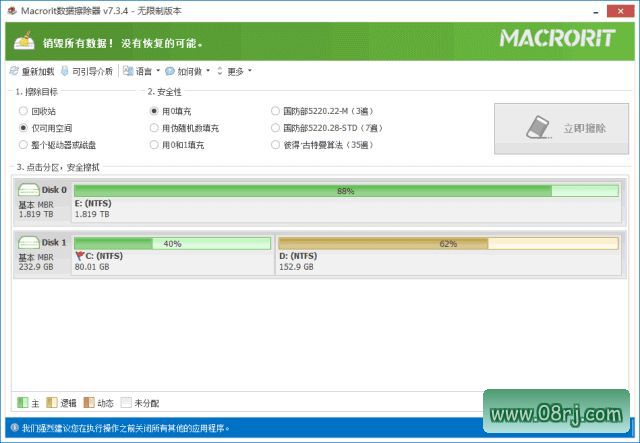Image resolution: width=640 pixels, height=443 pixels.
Task: Select 国防部5220.22-M (3遍) wipe method
Action: (x=275, y=111)
